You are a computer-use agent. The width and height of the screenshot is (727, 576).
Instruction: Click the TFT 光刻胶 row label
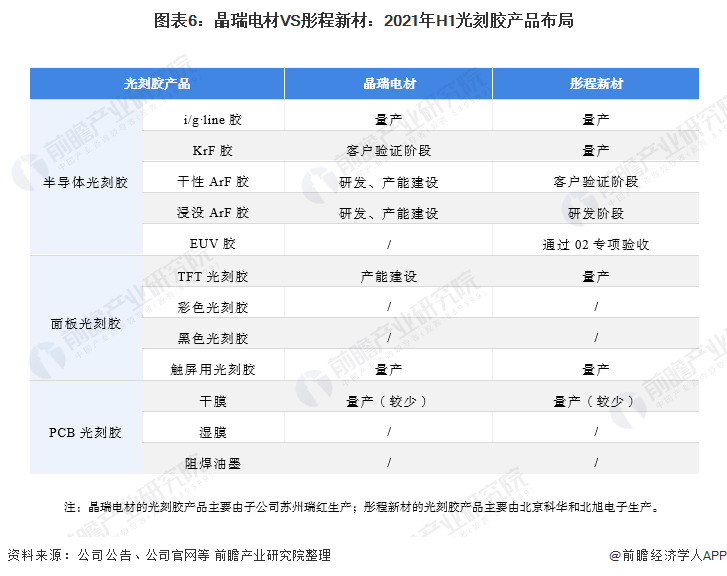213,276
